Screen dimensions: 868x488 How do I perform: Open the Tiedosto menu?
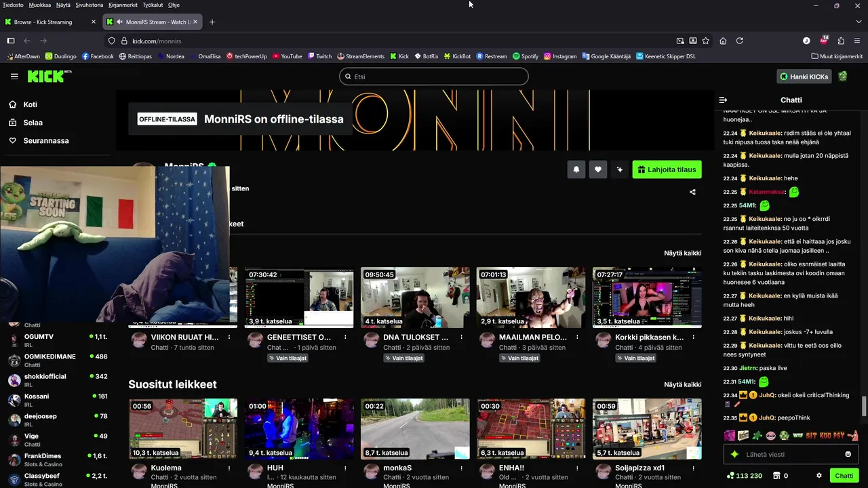point(13,5)
